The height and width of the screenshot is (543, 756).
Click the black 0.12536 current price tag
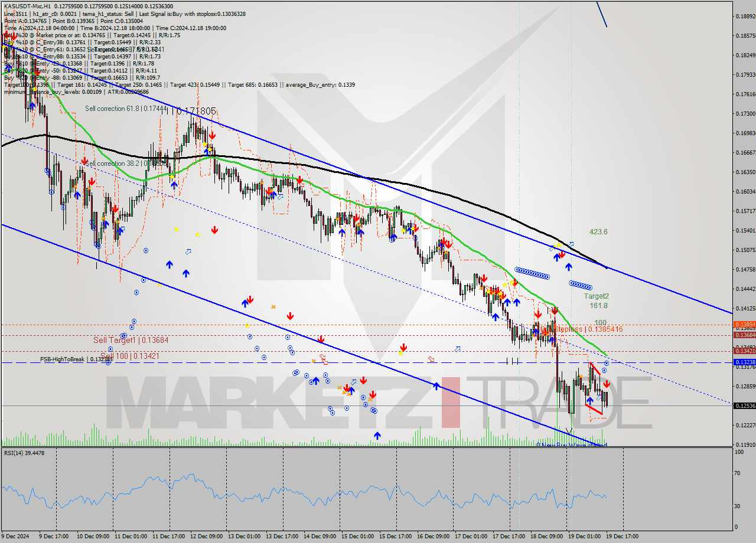(744, 405)
